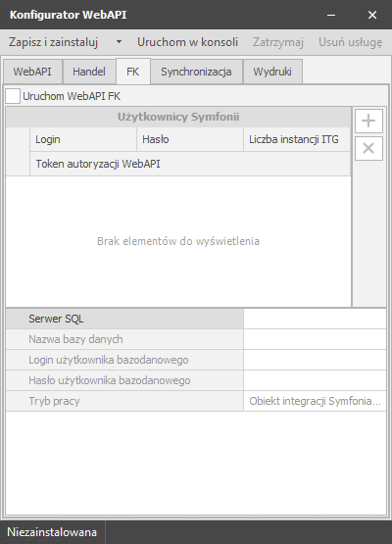Screen dimensions: 392x544
Task: Go to the Wydruki tab
Action: pos(272,72)
